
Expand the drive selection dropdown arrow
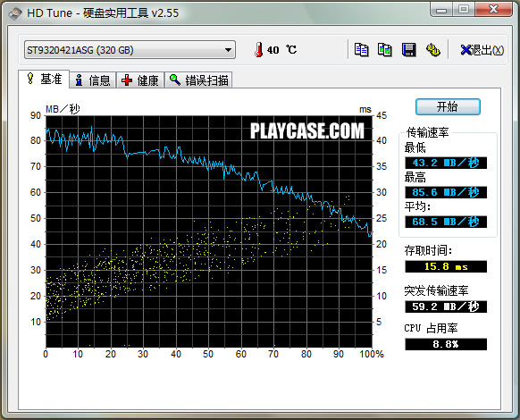[x=228, y=50]
